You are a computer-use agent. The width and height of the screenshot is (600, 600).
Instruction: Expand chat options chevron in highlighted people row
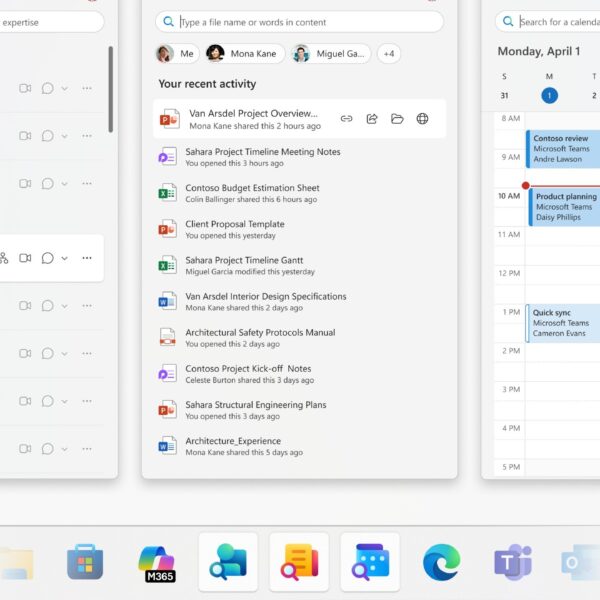[64, 258]
